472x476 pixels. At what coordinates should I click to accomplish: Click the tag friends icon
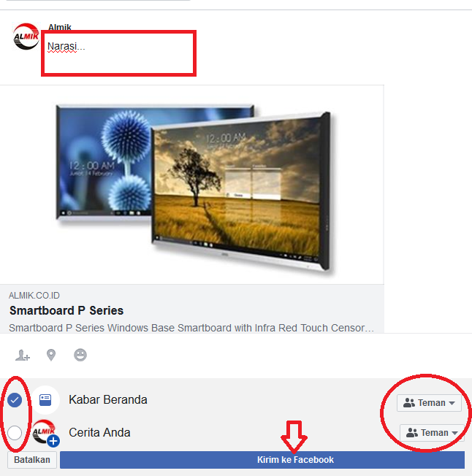(23, 355)
